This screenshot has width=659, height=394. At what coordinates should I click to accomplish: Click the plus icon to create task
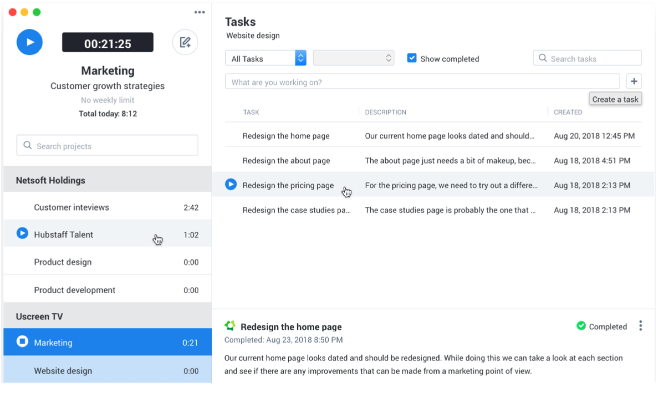pos(634,81)
